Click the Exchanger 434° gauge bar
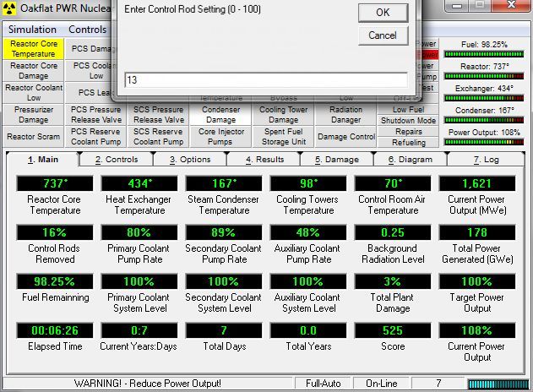533x392 pixels. pos(484,98)
